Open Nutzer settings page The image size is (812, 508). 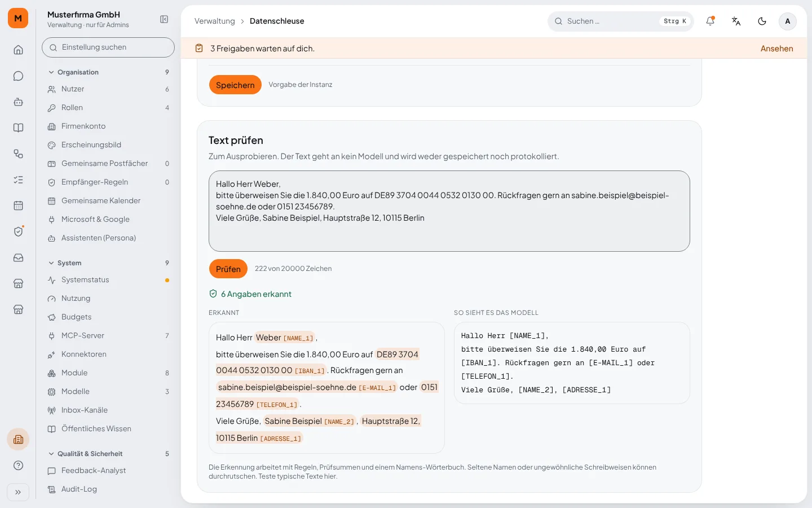[108, 89]
